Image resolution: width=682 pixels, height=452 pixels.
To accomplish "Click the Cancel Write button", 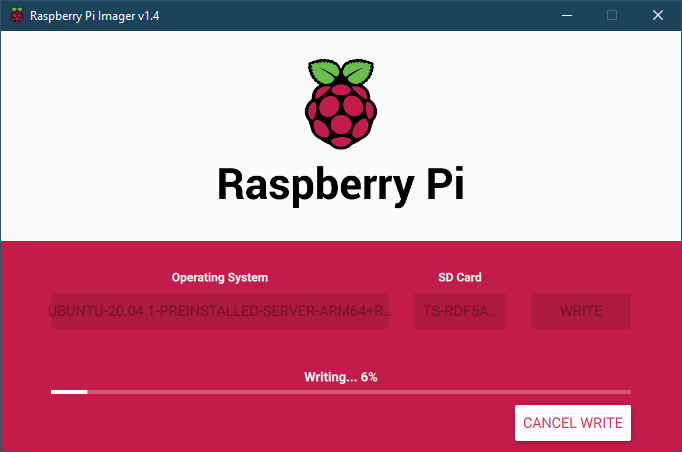I will [x=573, y=423].
